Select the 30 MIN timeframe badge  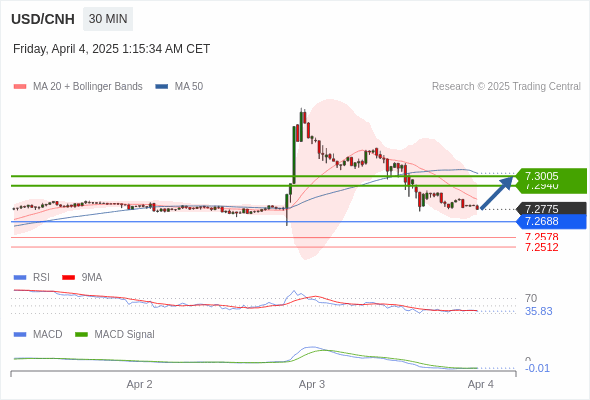(108, 19)
